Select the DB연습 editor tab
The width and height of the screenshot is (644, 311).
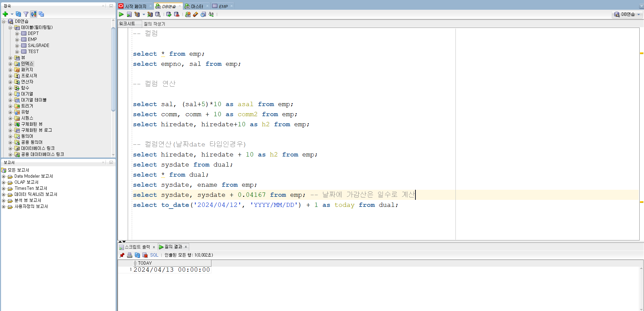[169, 6]
